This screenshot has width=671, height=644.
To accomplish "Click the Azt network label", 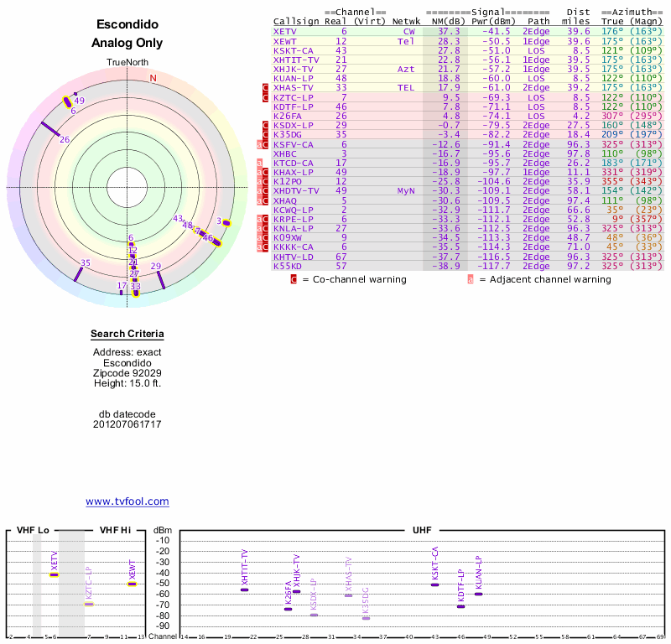I will tap(406, 69).
